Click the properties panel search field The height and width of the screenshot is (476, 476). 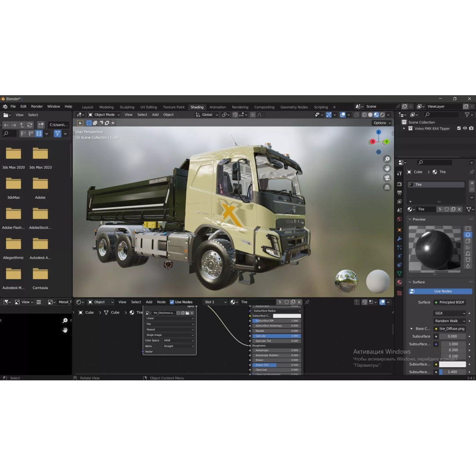point(435,162)
